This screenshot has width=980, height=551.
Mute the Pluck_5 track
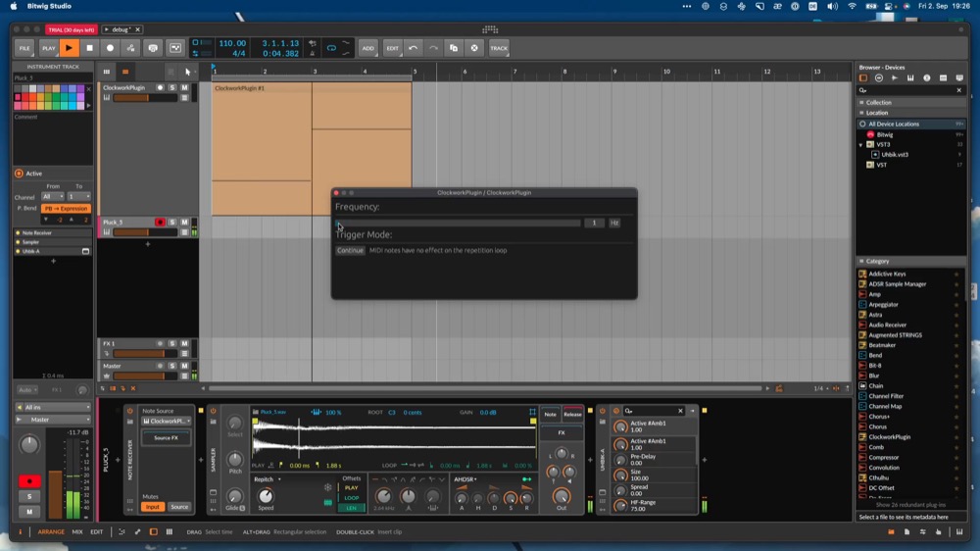point(184,222)
